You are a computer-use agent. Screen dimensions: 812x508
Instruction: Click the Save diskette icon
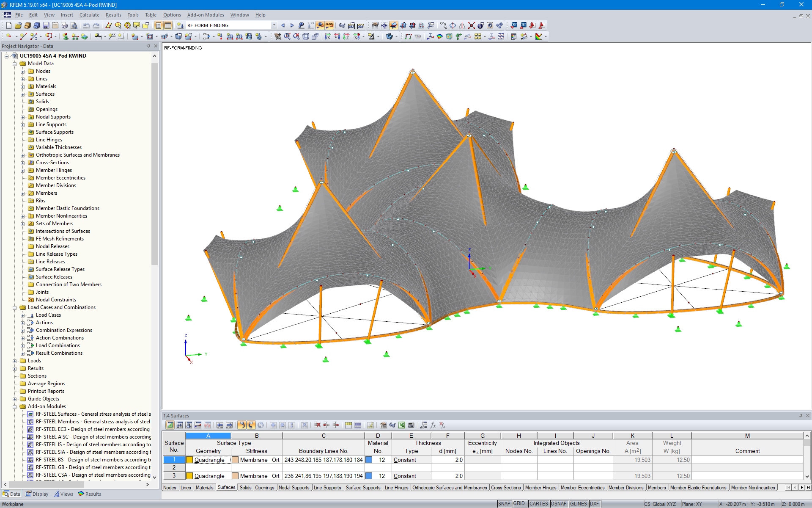pyautogui.click(x=46, y=25)
